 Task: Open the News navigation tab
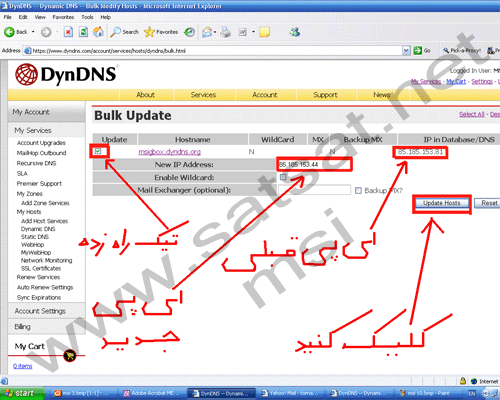(381, 95)
